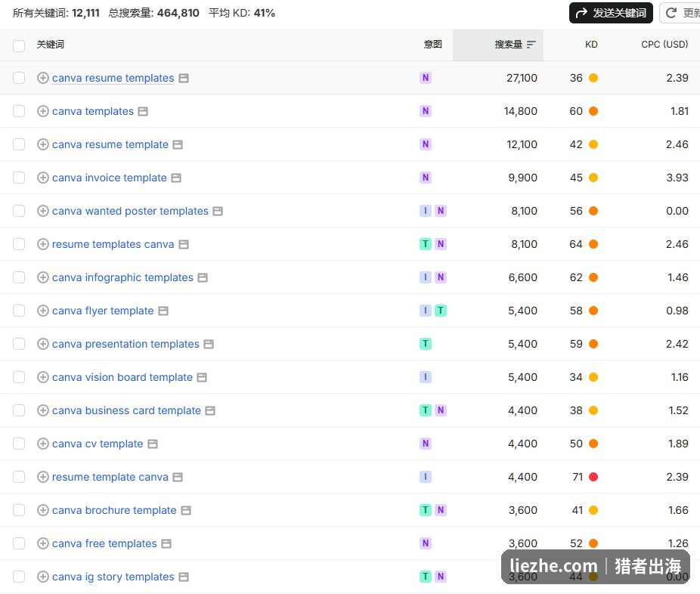
Task: Check the box for 'canva invoice template'
Action: click(x=19, y=178)
